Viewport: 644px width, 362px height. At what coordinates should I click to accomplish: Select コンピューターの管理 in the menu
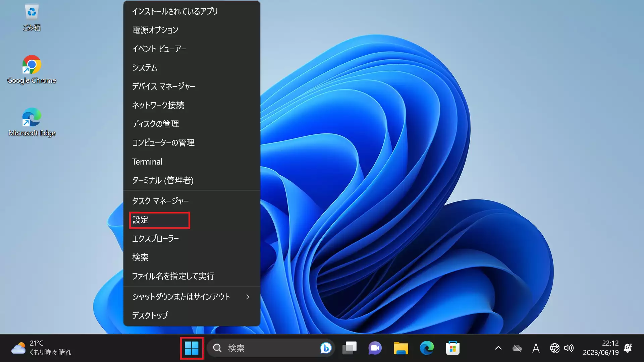[x=192, y=143]
